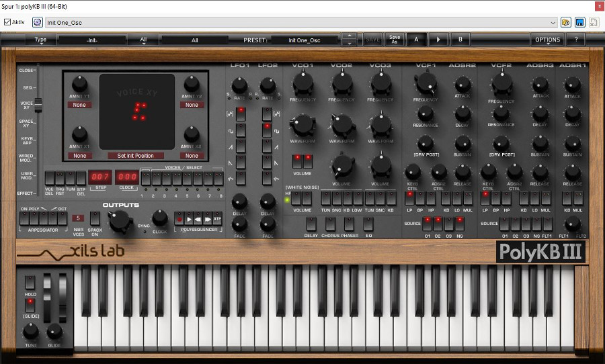The height and width of the screenshot is (364, 605).
Task: Toggle VCO2 TUN button
Action: click(326, 198)
